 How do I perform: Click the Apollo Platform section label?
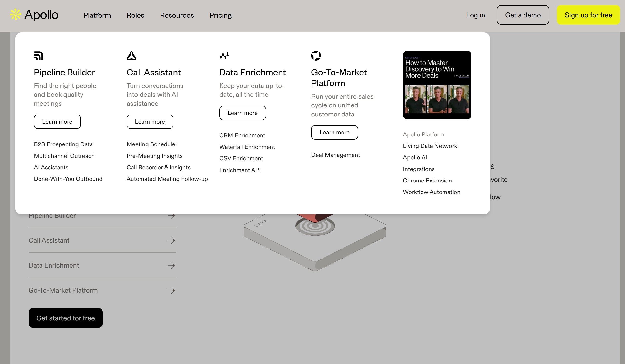tap(423, 134)
